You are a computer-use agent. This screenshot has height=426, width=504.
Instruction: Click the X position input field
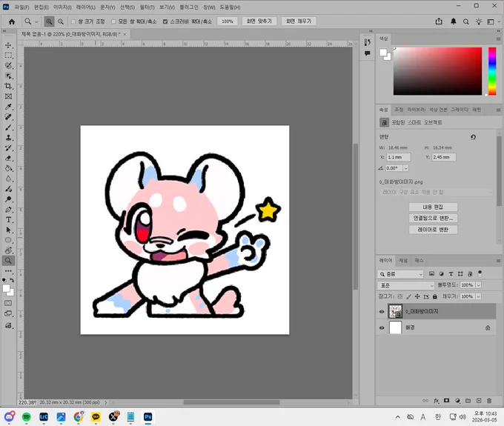pos(398,157)
